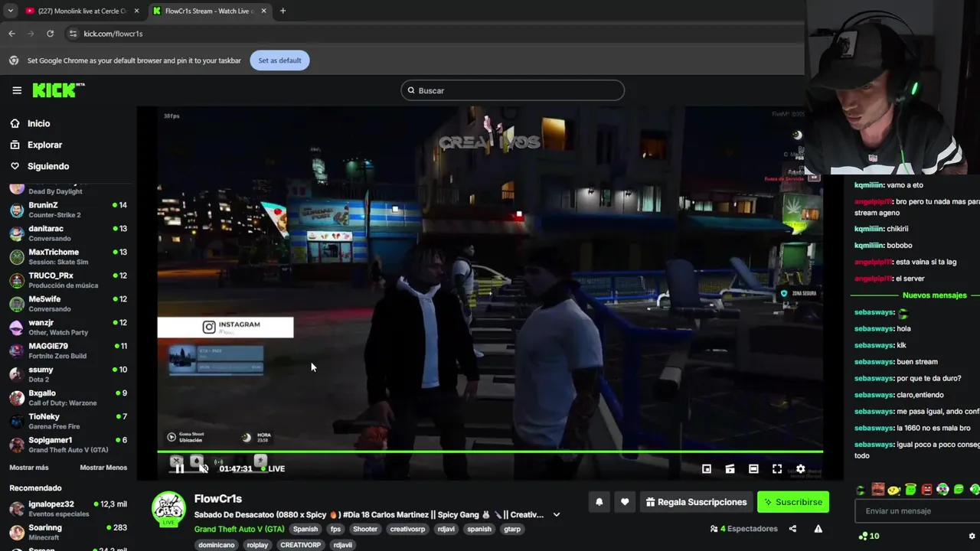
Task: Enter fullscreen video mode
Action: [x=777, y=468]
